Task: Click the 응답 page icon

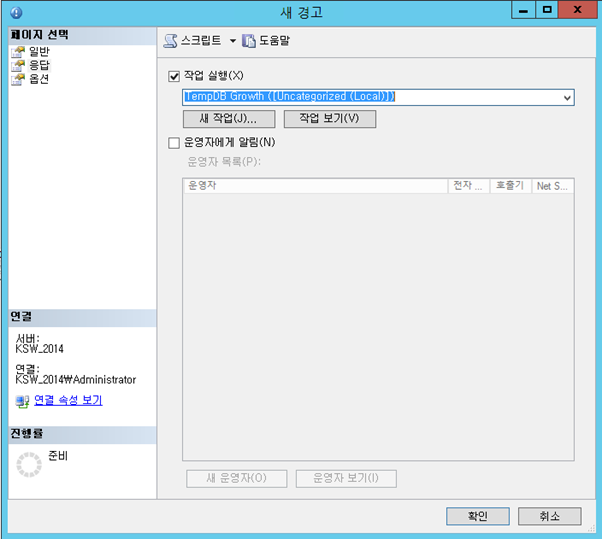Action: point(17,65)
